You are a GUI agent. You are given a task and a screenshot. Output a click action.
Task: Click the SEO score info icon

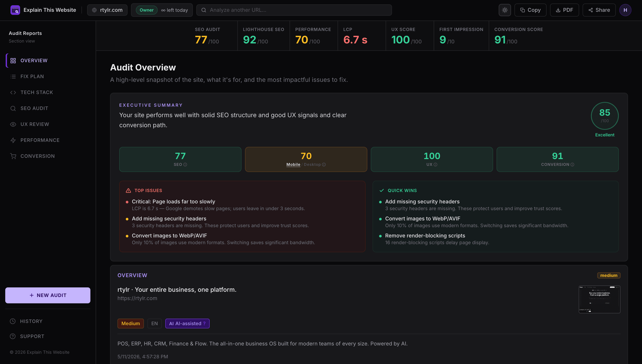[185, 165]
